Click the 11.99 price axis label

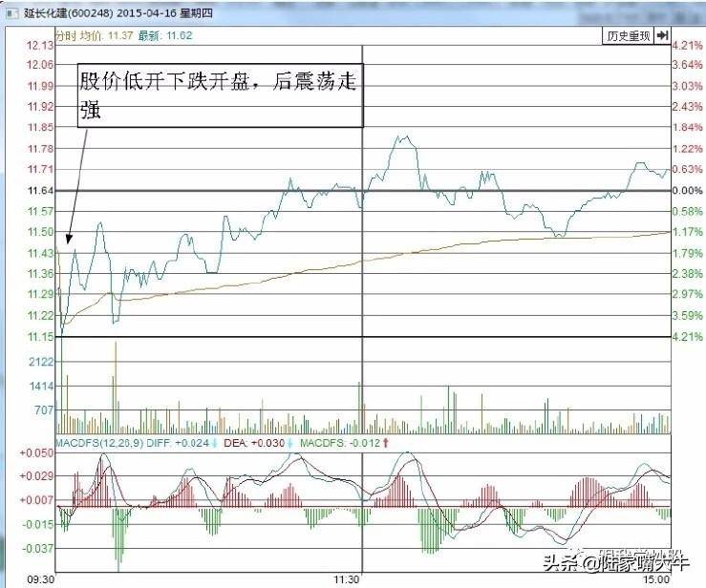(40, 86)
